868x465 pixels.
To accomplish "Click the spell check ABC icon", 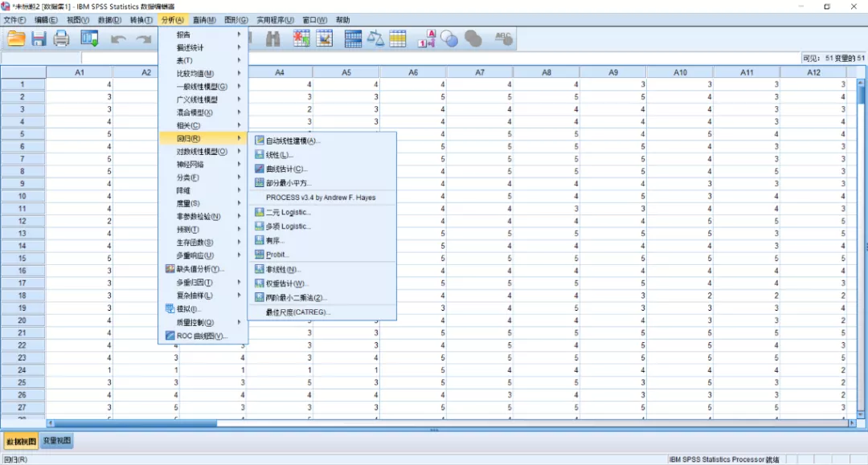I will [504, 39].
